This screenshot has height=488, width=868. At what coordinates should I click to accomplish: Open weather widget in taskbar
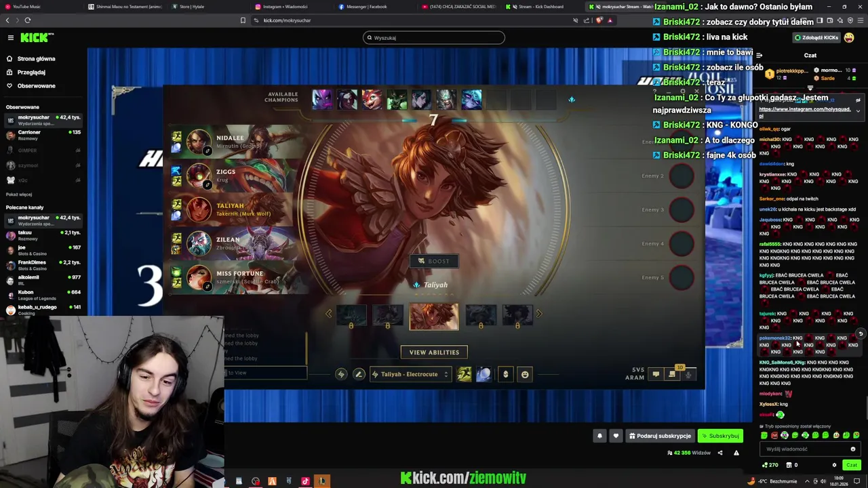(x=773, y=481)
